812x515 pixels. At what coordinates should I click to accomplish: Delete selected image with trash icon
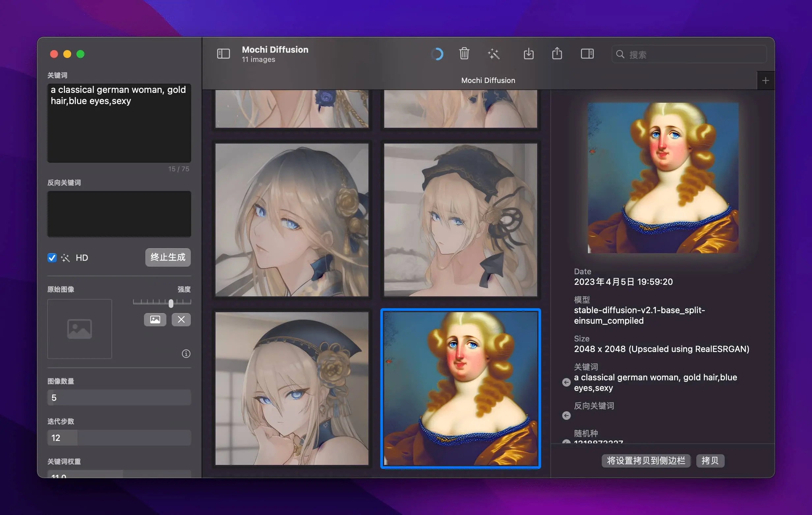click(x=464, y=54)
